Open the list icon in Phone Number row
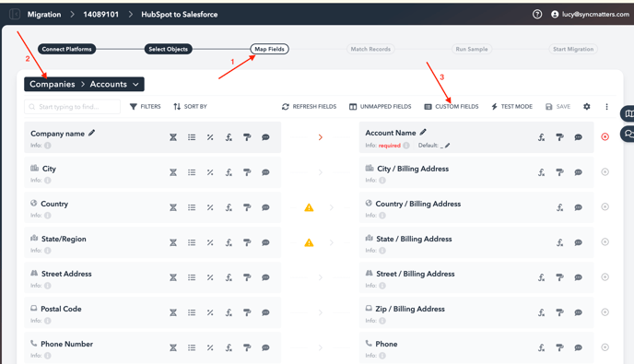 click(192, 347)
